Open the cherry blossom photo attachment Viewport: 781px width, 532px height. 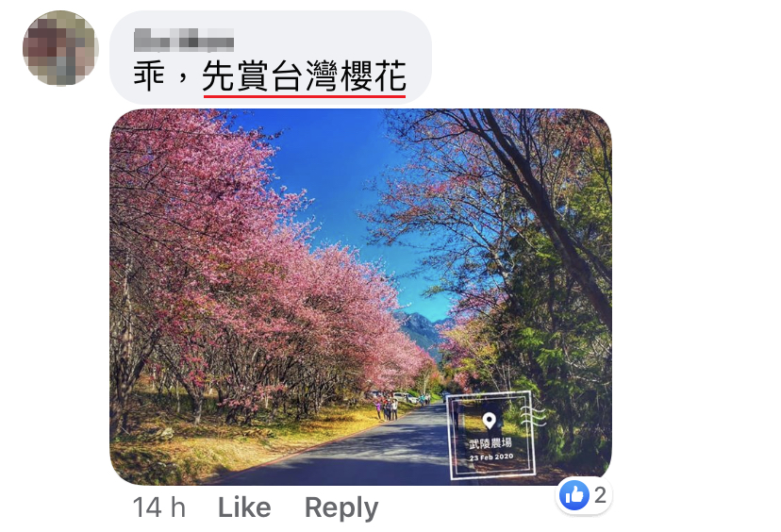point(360,297)
